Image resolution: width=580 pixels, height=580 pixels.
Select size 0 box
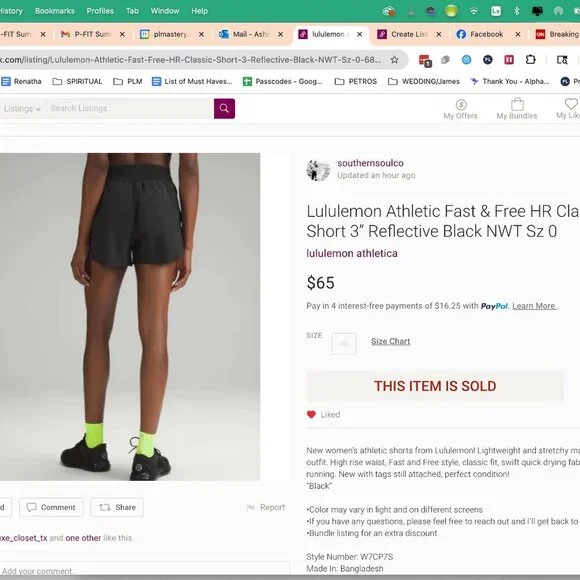pyautogui.click(x=344, y=344)
